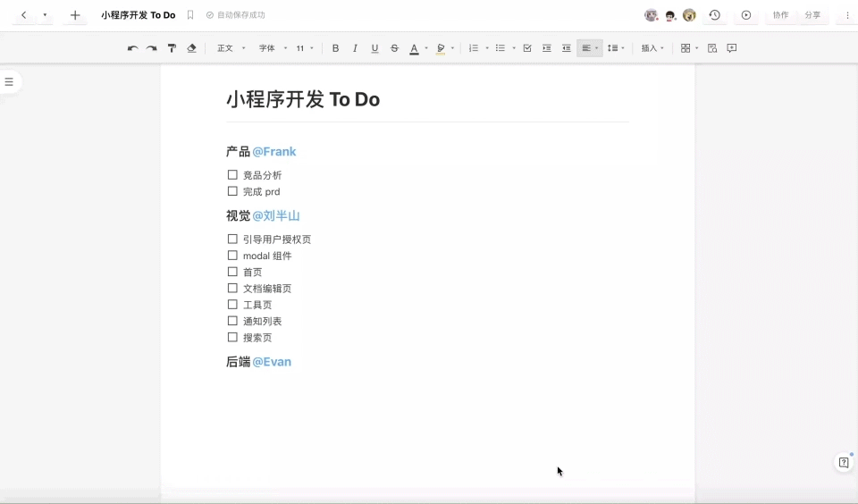Check the 搜索页 task
This screenshot has width=858, height=504.
232,337
